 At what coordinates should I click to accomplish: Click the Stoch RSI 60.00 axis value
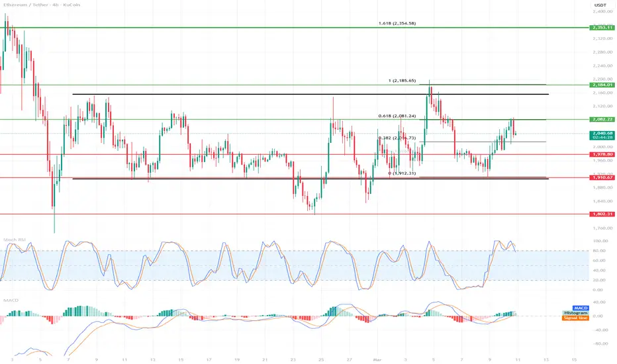pyautogui.click(x=598, y=261)
